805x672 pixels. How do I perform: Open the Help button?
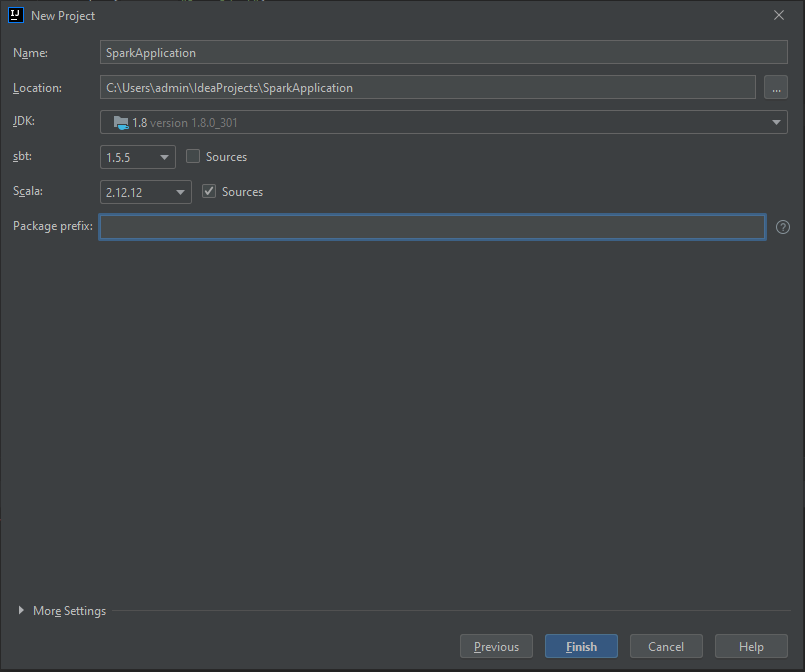(751, 647)
